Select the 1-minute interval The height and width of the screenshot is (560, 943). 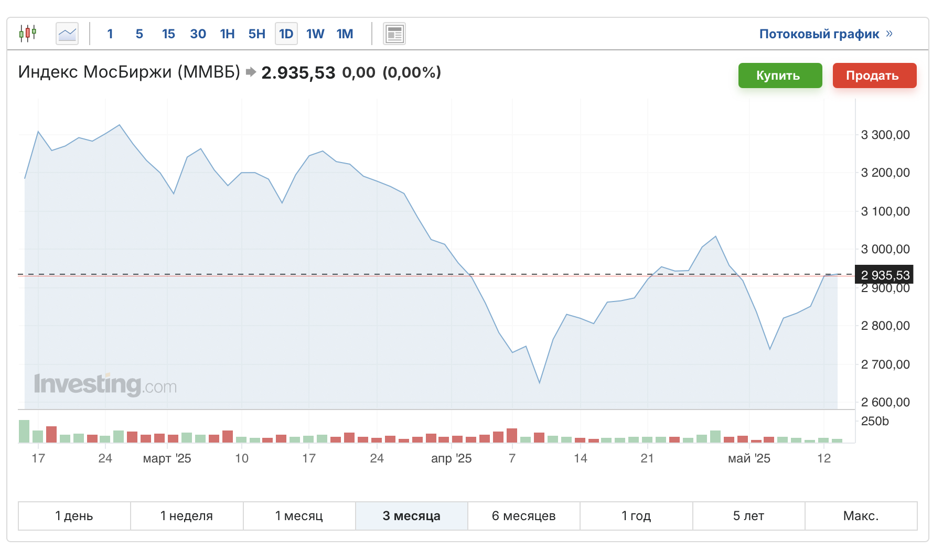coord(110,34)
